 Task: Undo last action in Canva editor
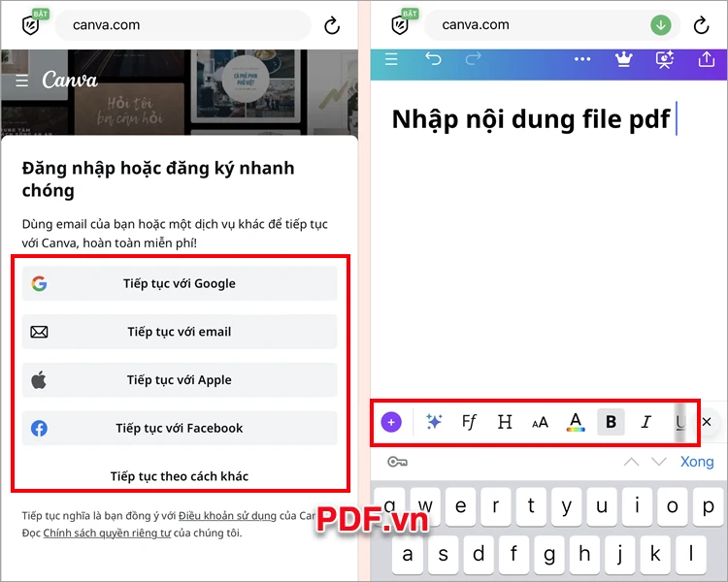point(433,59)
